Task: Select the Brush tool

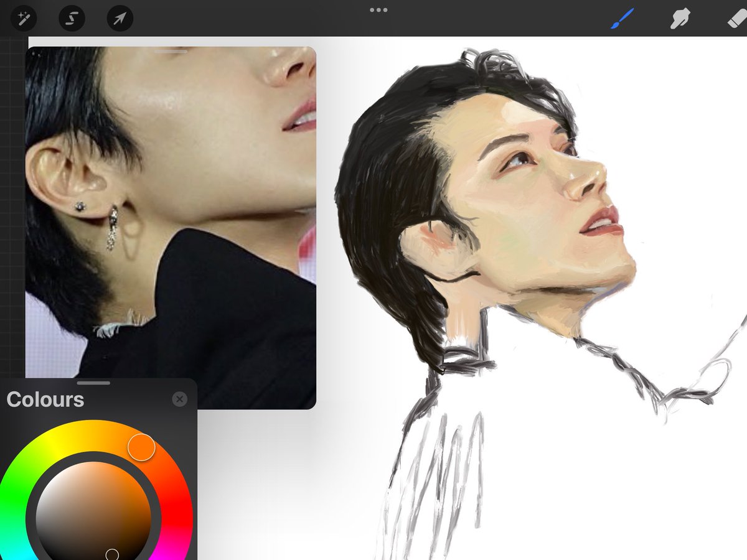Action: coord(622,19)
